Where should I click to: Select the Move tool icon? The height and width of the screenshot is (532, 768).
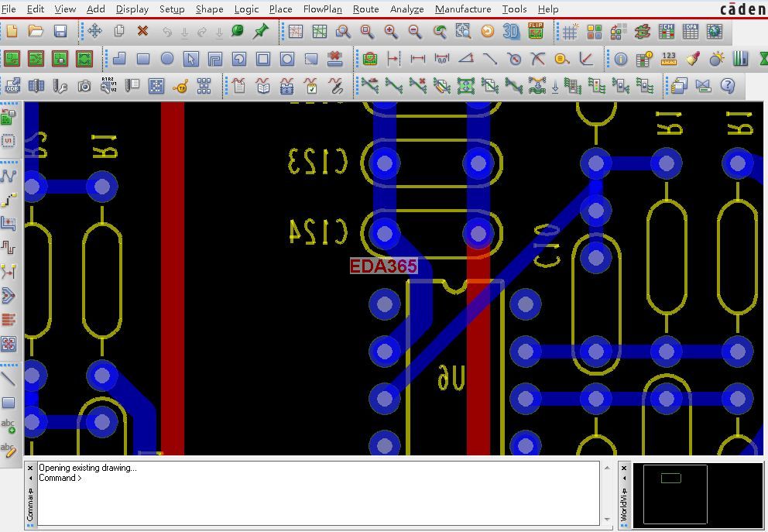tap(94, 32)
